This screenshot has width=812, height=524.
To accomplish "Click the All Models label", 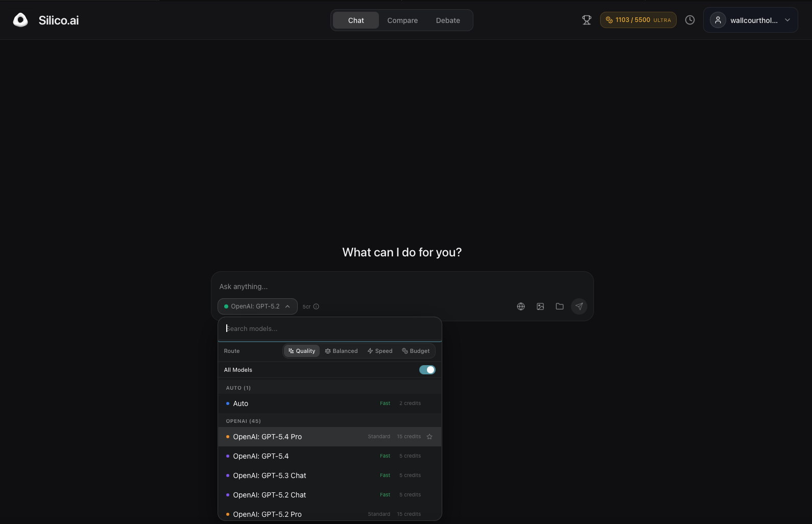I will 238,370.
